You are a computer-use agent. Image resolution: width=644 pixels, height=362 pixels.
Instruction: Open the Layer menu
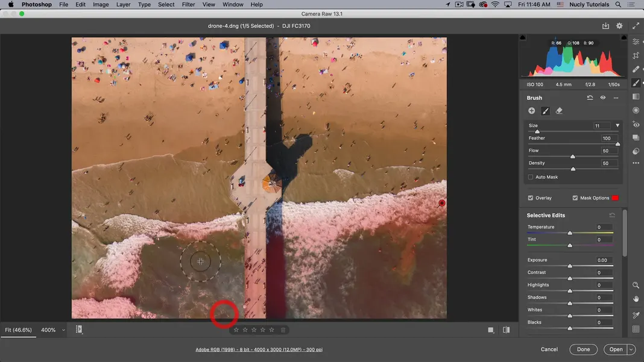(123, 4)
